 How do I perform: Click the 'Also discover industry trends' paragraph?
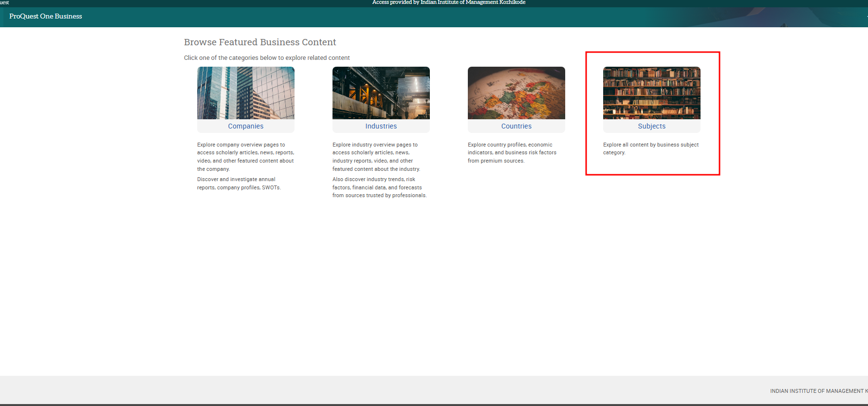[379, 187]
